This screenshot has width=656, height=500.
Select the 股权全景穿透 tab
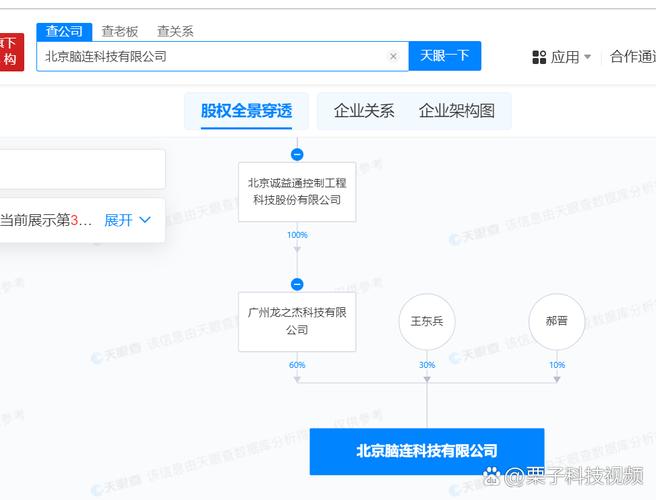[246, 111]
